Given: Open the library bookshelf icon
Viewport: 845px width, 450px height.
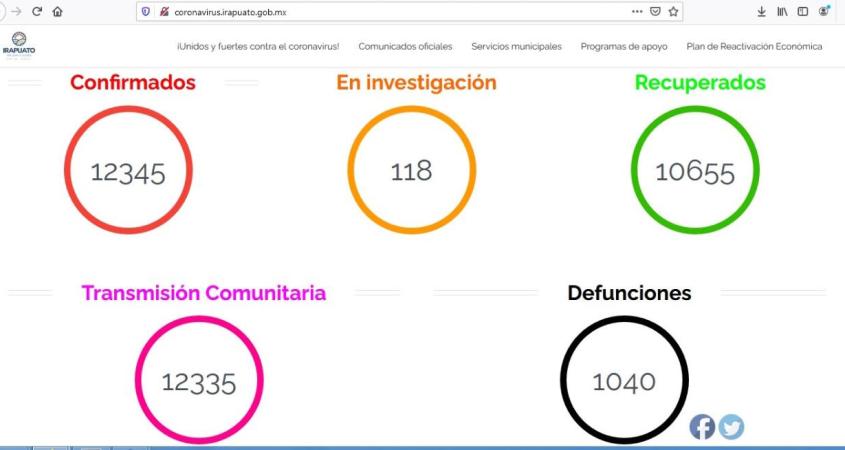Looking at the screenshot, I should (782, 11).
